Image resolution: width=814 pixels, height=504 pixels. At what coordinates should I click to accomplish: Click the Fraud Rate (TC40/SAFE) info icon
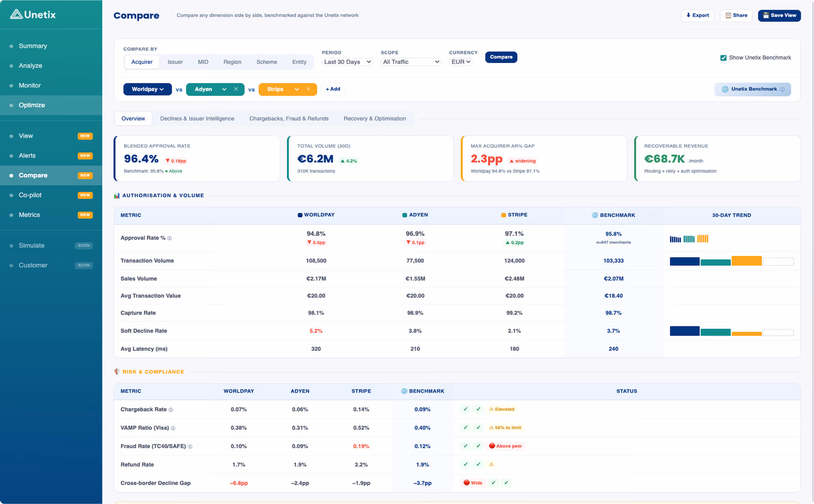190,446
